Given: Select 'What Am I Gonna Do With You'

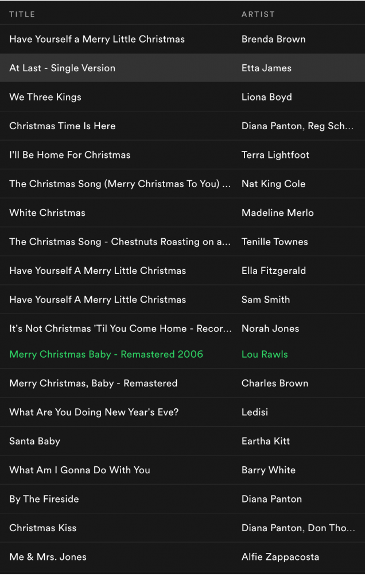Looking at the screenshot, I should pos(80,470).
